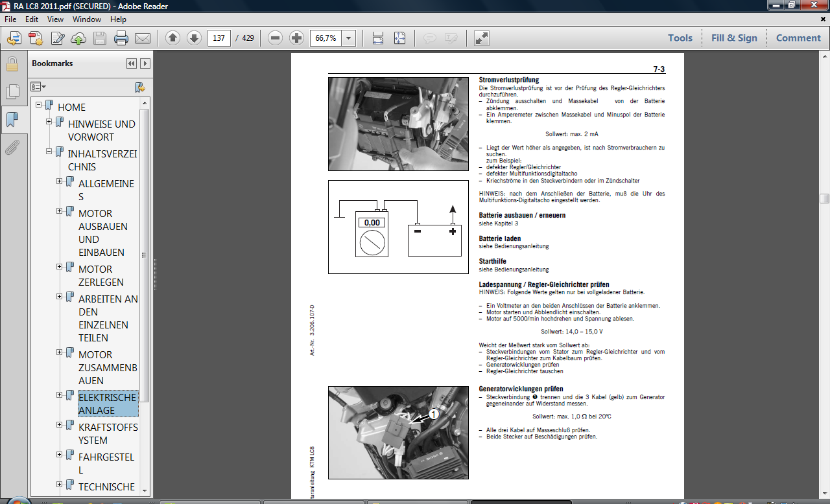The height and width of the screenshot is (504, 830).
Task: Toggle Read Mode view icon
Action: point(481,38)
